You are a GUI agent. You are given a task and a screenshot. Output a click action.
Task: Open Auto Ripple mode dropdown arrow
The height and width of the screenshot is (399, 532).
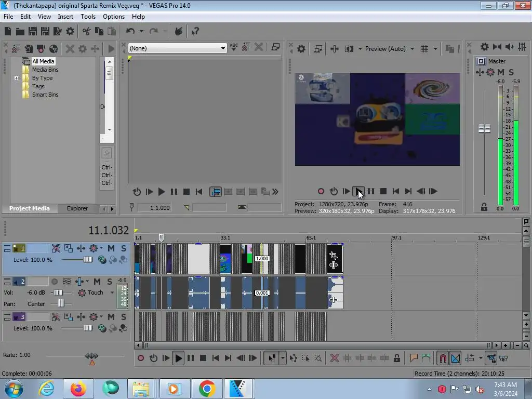481,358
